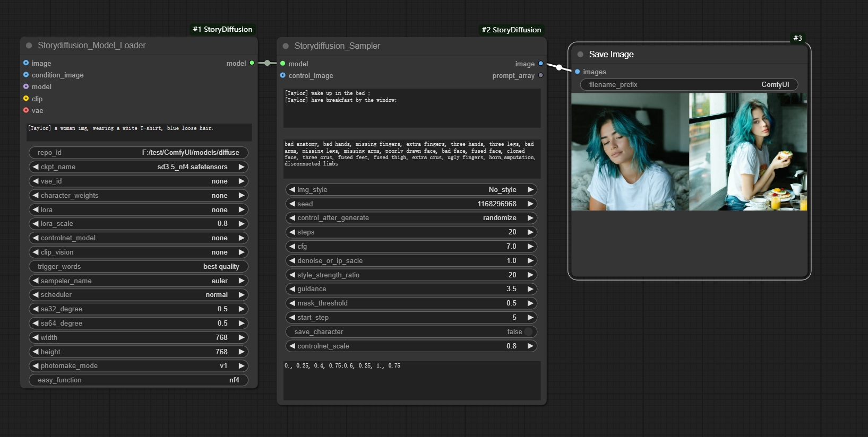Increase seed value with right arrow
Screen dimensions: 868x437
pos(530,204)
